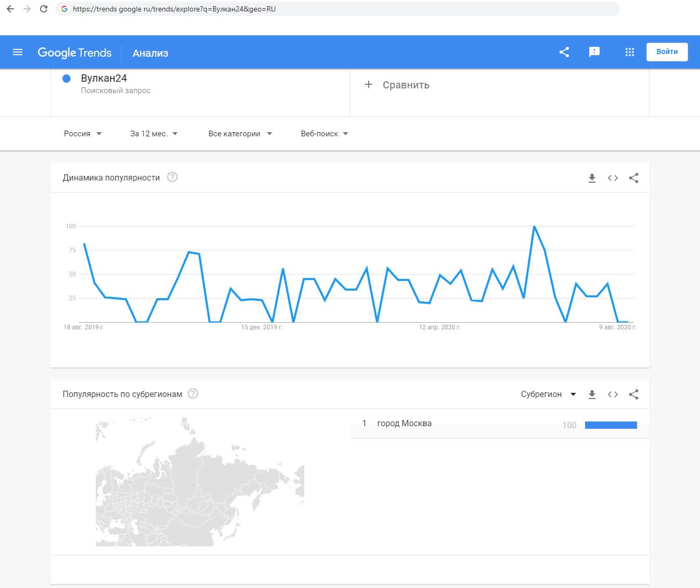Expand the Все категории dropdown
This screenshot has height=588, width=700.
pyautogui.click(x=240, y=134)
